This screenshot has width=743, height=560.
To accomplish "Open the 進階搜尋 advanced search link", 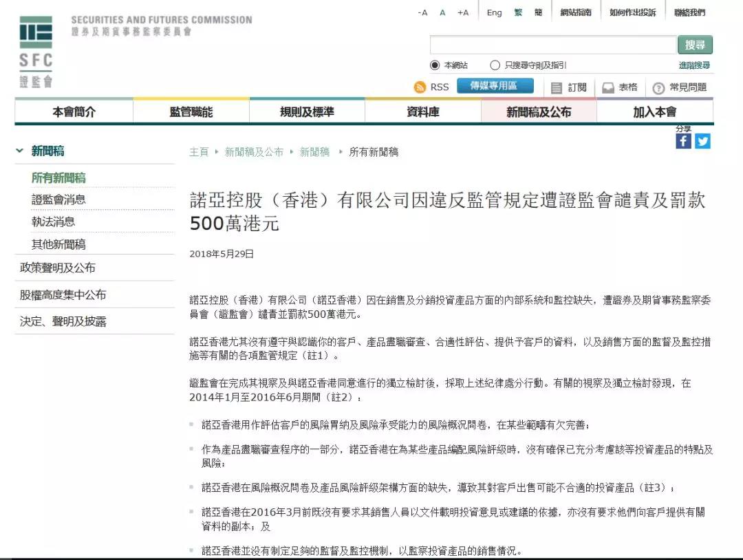I will tap(694, 65).
